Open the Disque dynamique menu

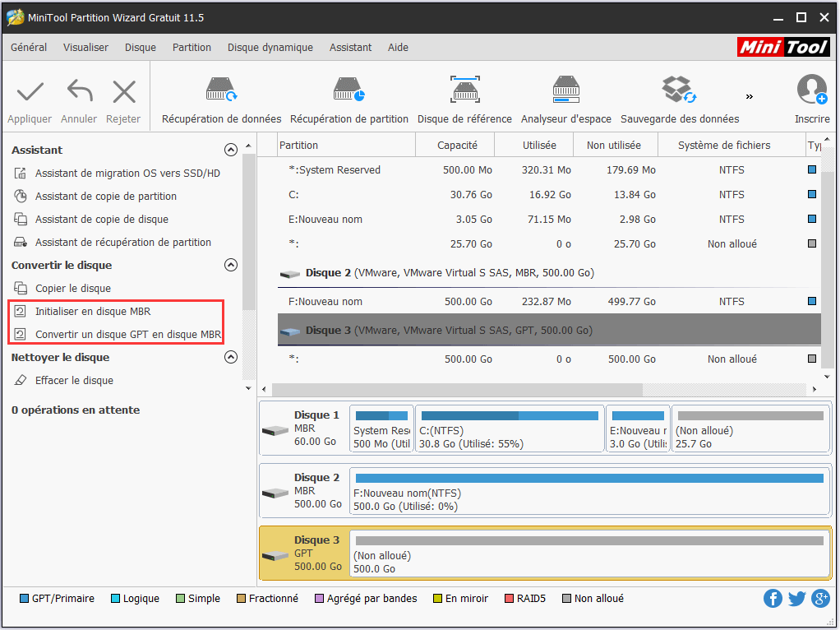tap(270, 47)
